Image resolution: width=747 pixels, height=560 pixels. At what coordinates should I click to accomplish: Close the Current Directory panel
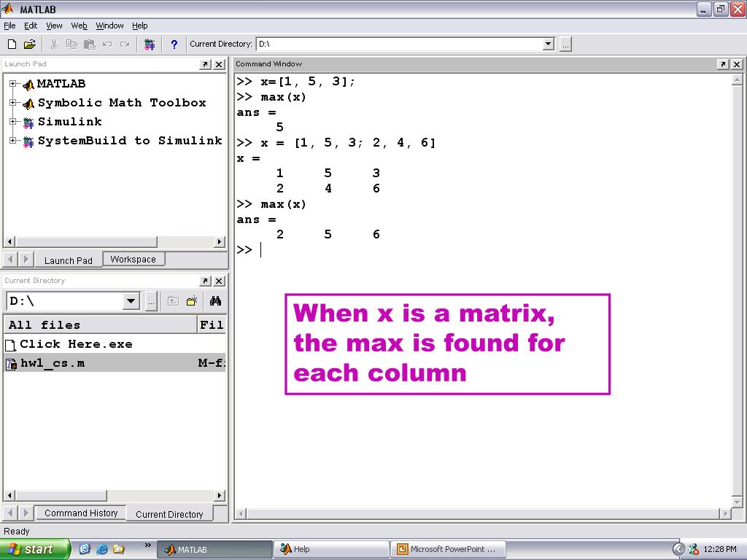click(219, 281)
